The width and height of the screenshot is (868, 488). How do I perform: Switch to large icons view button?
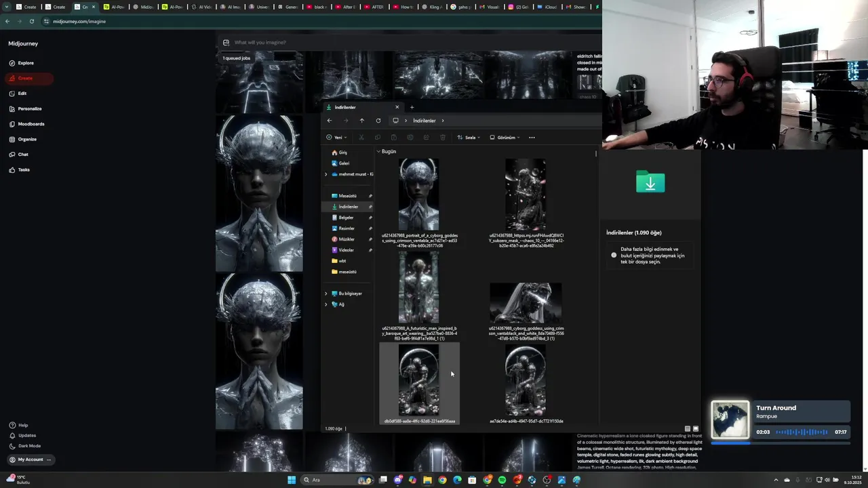[x=695, y=428]
